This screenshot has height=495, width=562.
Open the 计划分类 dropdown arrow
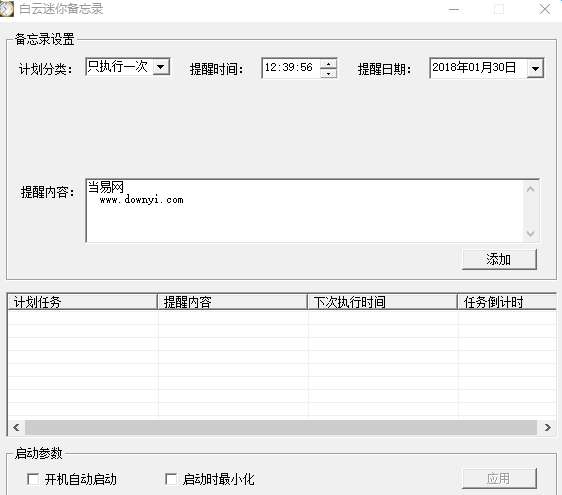pos(161,67)
